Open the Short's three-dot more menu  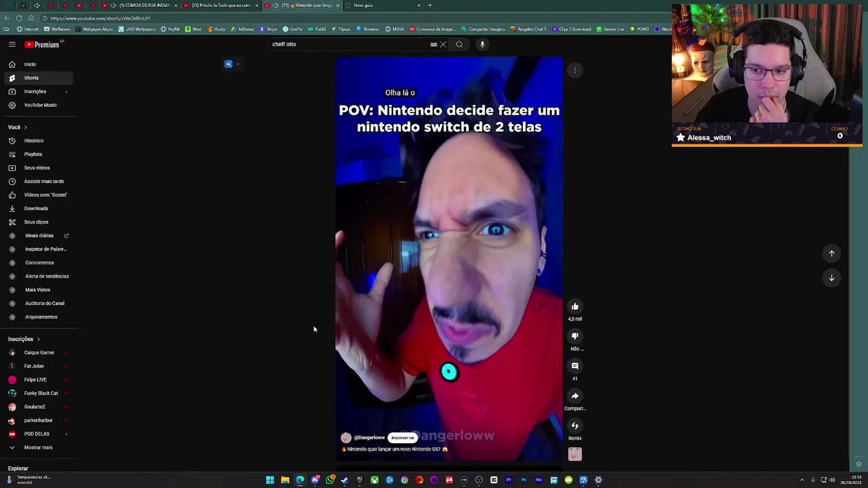(x=575, y=70)
